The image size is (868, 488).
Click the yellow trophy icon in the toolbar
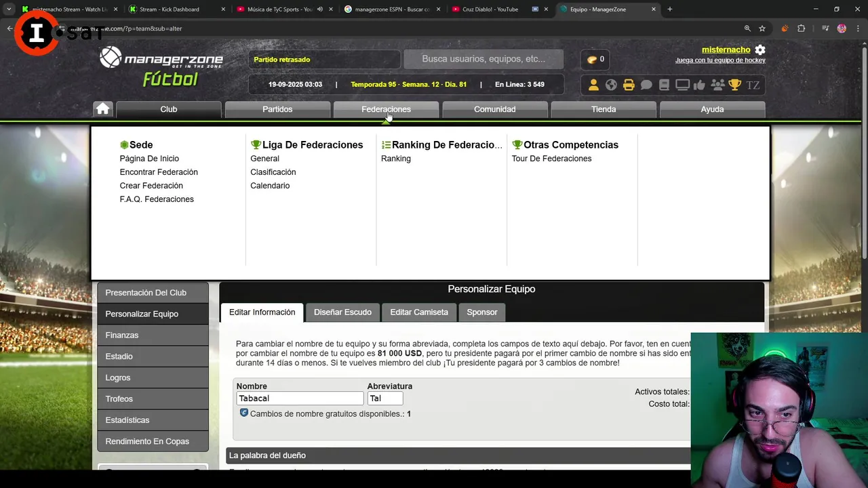point(735,85)
